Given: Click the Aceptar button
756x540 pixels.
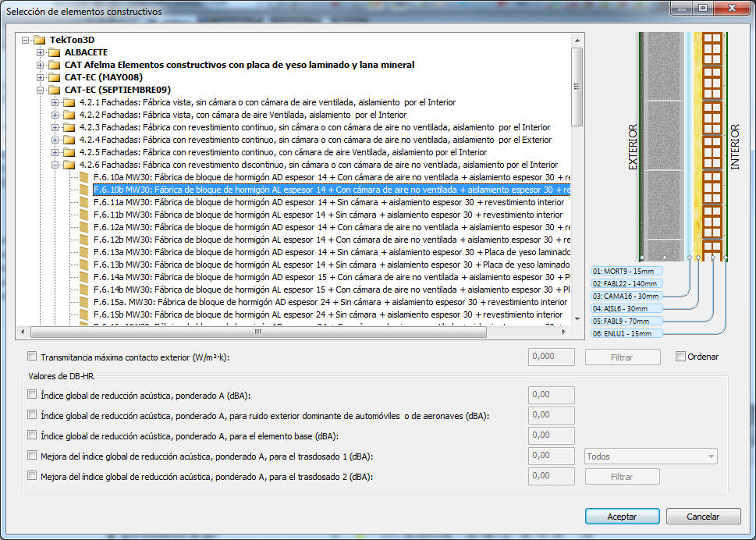Looking at the screenshot, I should click(x=622, y=517).
